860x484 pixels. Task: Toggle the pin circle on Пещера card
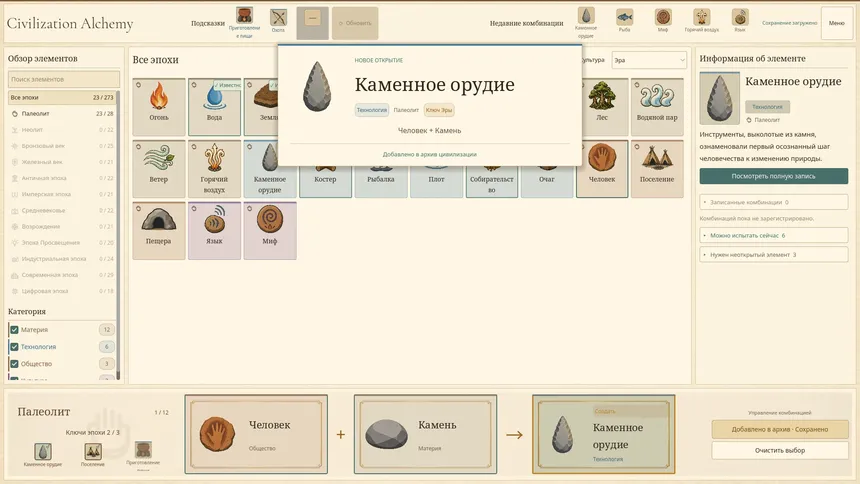[138, 209]
